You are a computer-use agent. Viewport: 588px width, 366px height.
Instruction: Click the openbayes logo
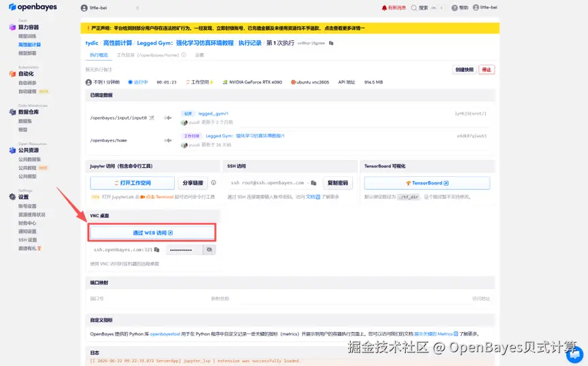point(33,7)
